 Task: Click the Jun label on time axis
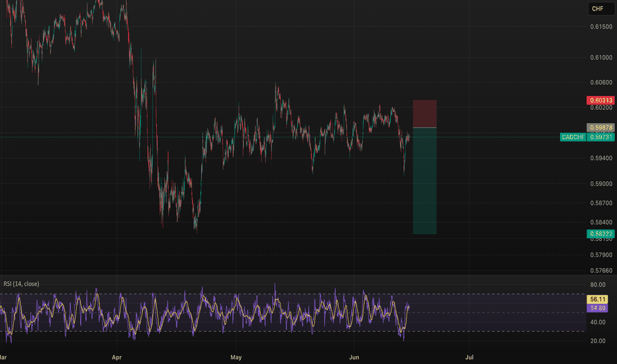pos(354,357)
